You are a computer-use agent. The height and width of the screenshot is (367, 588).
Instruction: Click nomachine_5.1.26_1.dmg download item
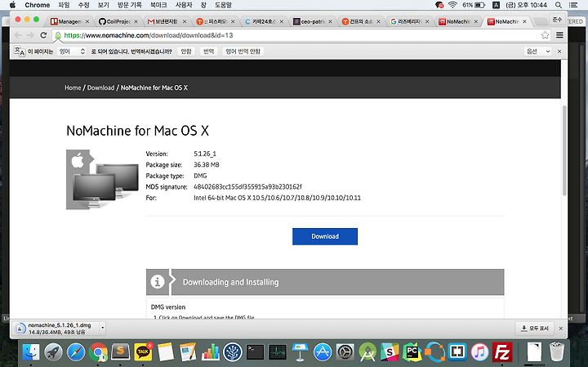click(56, 329)
